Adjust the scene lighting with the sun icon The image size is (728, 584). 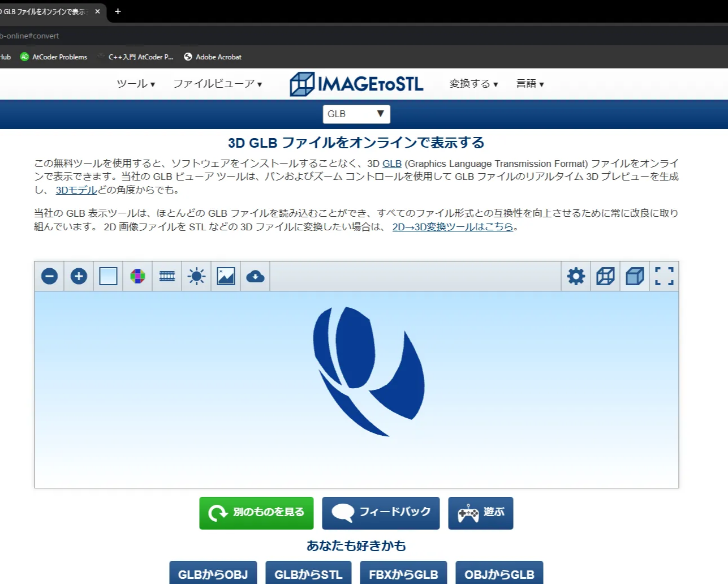[x=196, y=276]
